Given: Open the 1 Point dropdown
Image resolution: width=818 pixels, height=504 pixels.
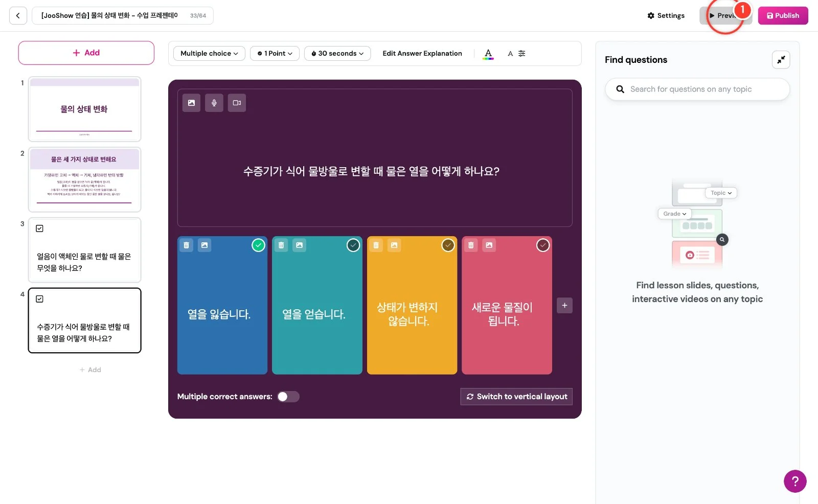Looking at the screenshot, I should pos(275,54).
